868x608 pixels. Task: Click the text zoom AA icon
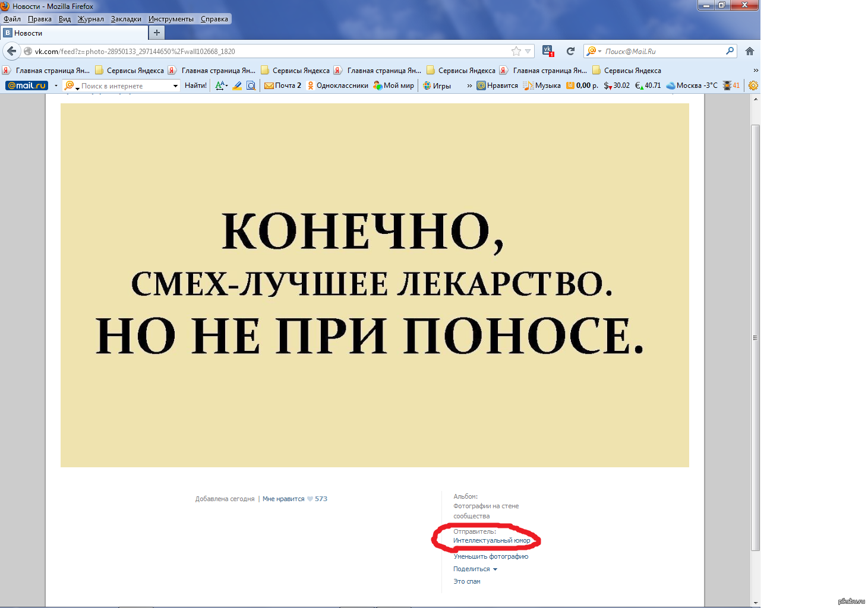pos(219,85)
